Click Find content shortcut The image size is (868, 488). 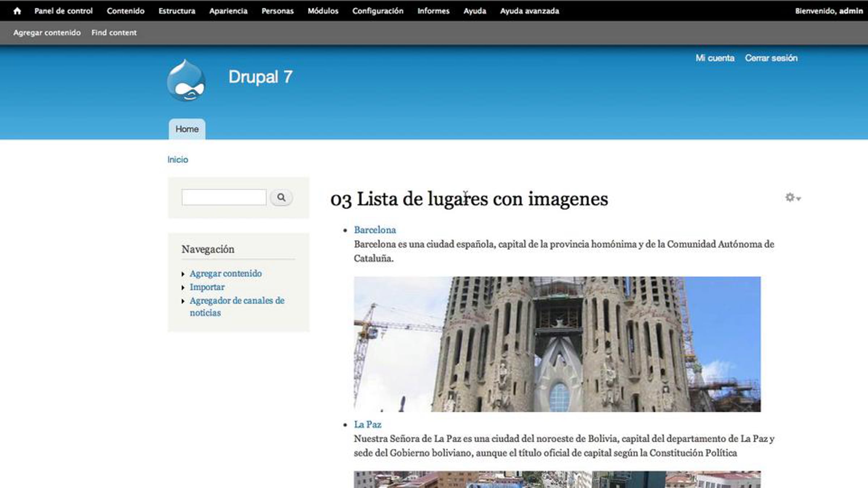pos(114,33)
